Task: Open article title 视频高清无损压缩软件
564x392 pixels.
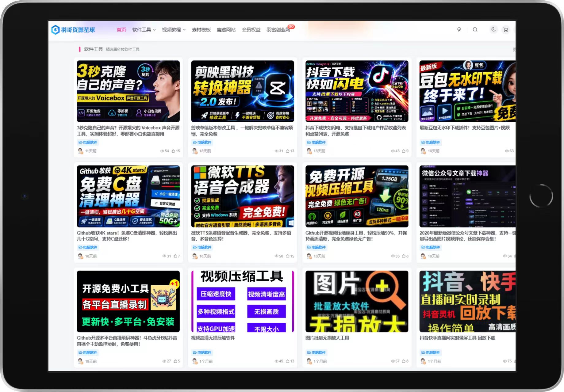Action: [x=213, y=338]
